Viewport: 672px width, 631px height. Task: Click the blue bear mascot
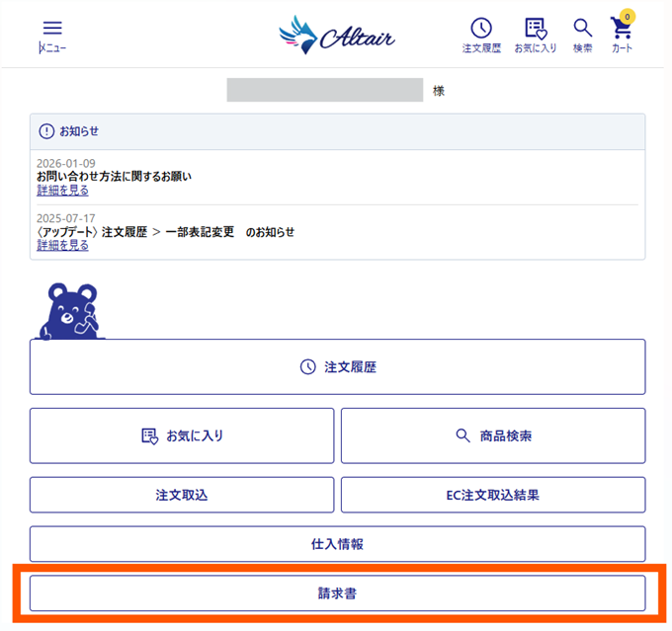click(70, 311)
